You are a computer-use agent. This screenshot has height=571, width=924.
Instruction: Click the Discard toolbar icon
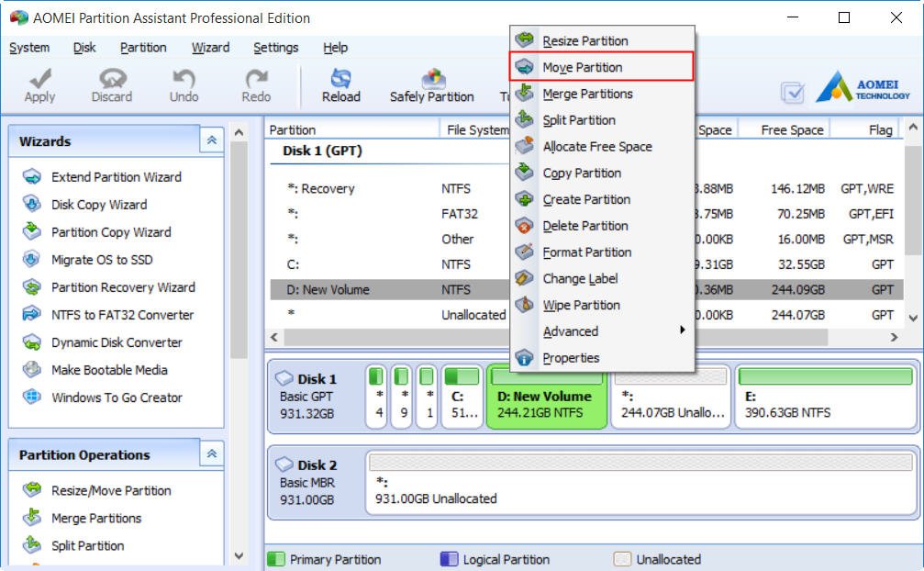112,78
